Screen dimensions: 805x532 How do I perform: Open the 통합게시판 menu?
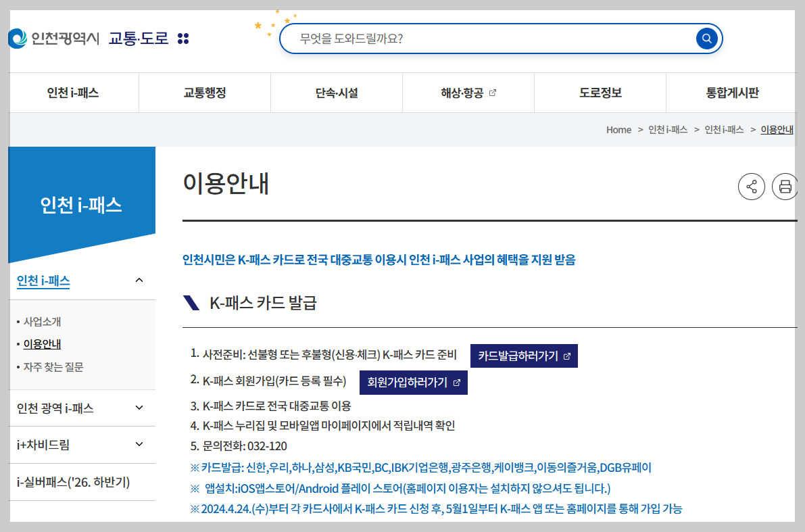click(x=731, y=92)
